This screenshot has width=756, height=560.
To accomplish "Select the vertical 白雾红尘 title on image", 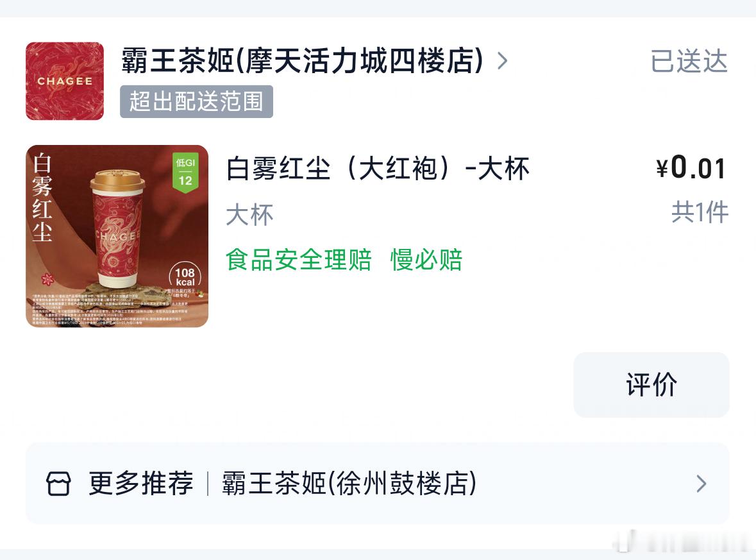I will pyautogui.click(x=42, y=197).
